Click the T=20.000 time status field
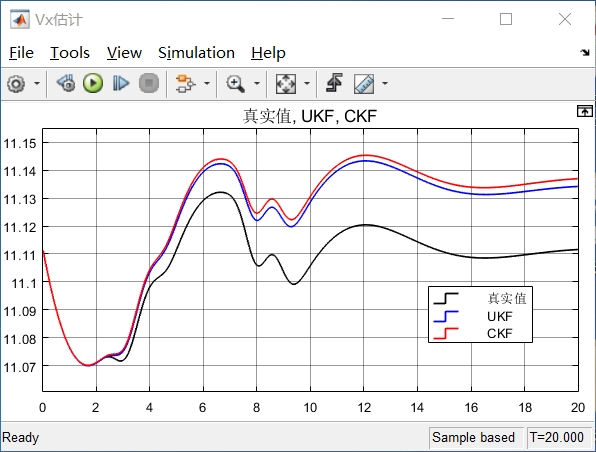 [x=557, y=437]
